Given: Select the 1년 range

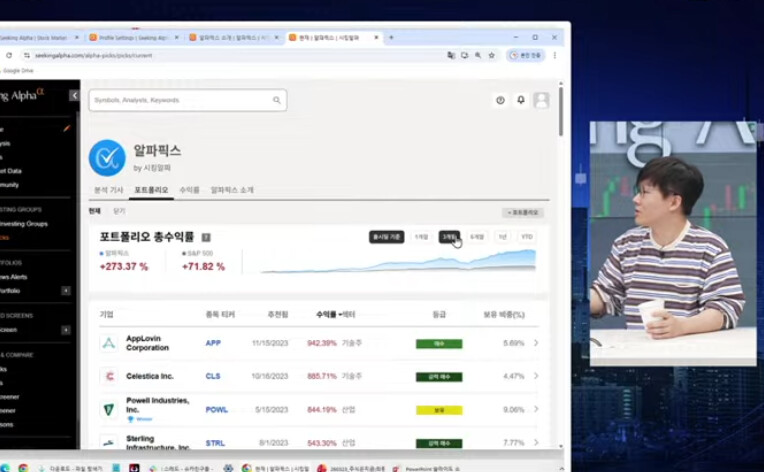Looking at the screenshot, I should (x=502, y=237).
